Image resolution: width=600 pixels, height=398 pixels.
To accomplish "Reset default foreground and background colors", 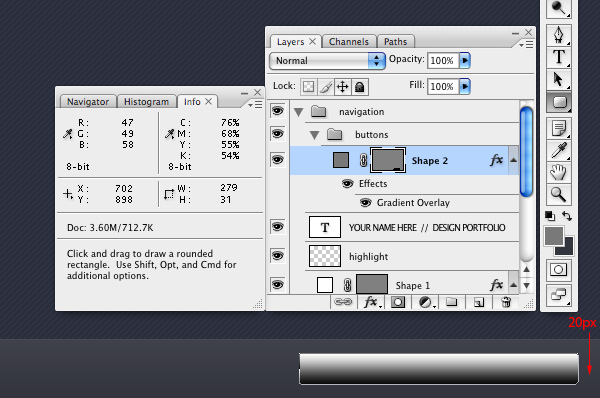I will (x=550, y=216).
